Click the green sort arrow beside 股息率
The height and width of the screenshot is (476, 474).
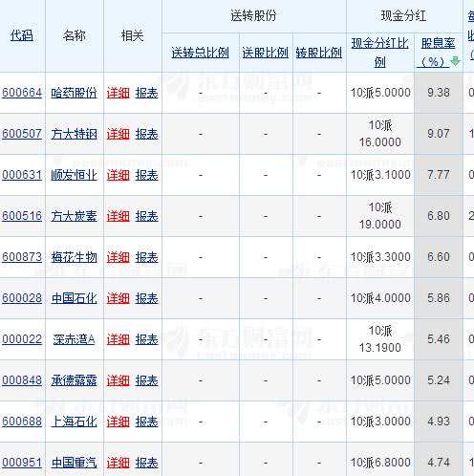(x=456, y=61)
